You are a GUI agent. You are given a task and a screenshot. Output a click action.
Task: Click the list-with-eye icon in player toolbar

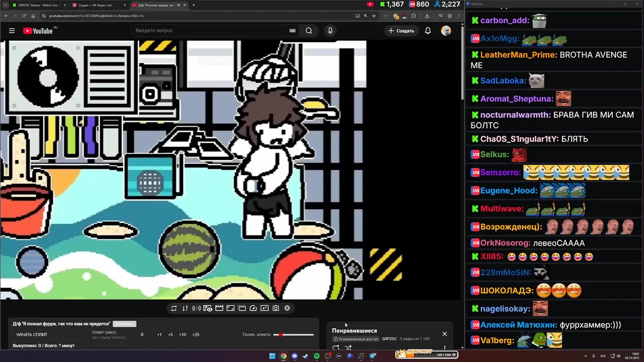click(208, 308)
